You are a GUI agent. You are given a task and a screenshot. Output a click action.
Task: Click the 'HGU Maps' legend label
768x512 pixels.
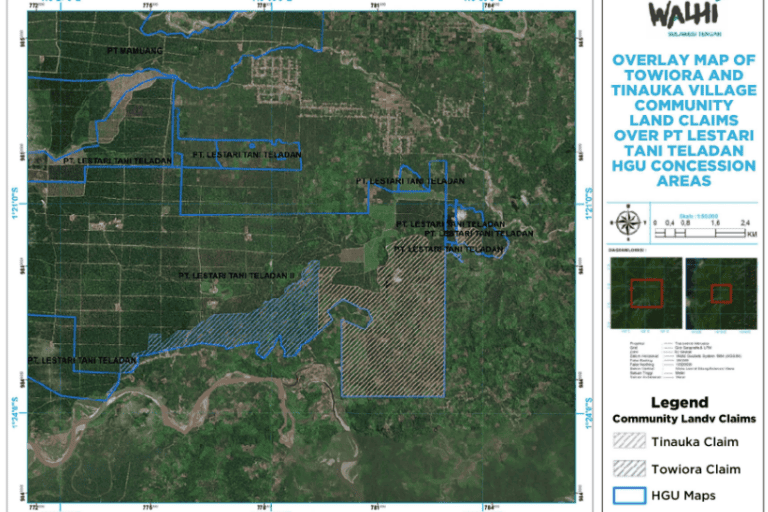[x=697, y=495]
